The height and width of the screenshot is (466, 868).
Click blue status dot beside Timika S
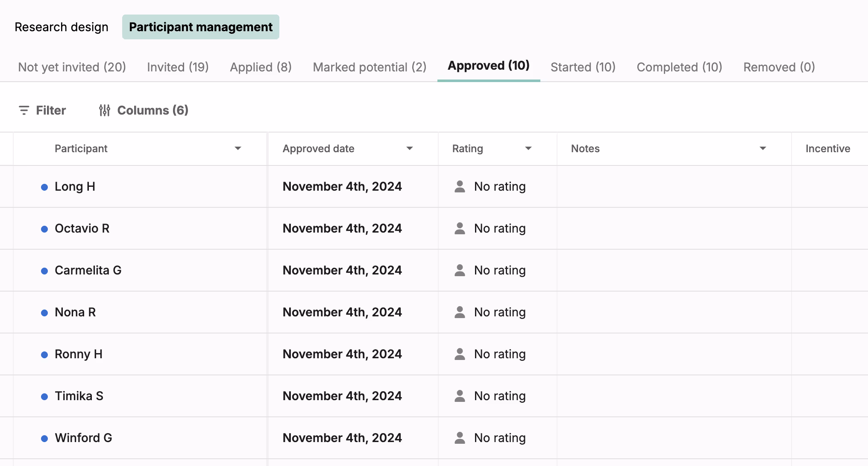[x=44, y=397]
